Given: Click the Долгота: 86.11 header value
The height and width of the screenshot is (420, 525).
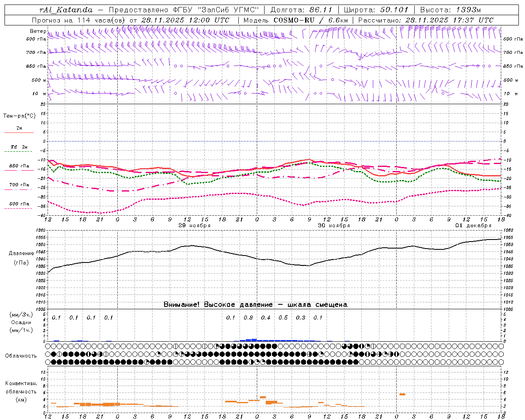Looking at the screenshot, I should pyautogui.click(x=301, y=10).
